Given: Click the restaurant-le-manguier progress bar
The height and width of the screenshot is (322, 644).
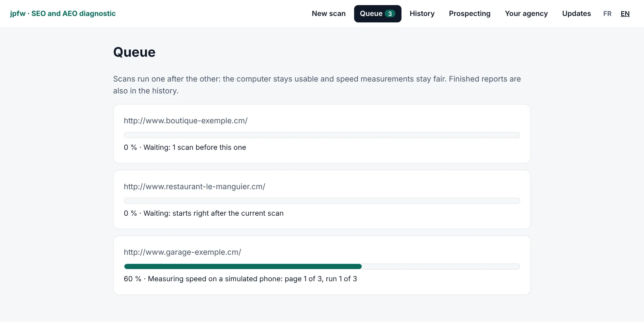Looking at the screenshot, I should [322, 201].
